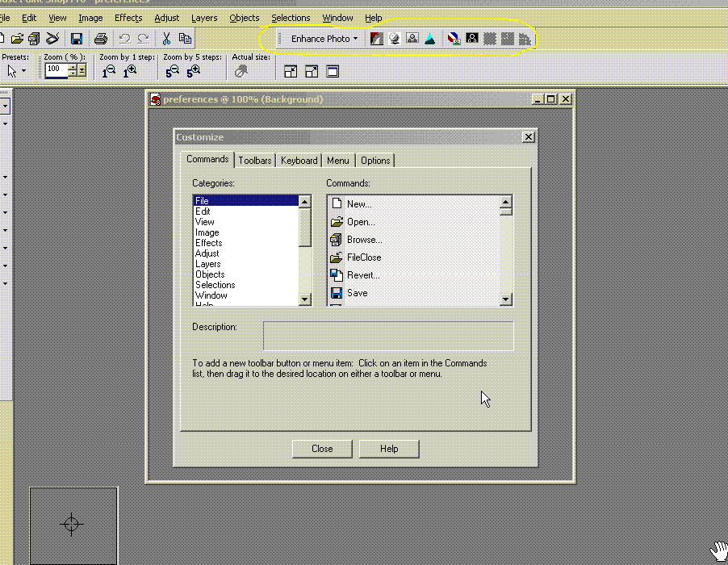Click the overview thumbnail with crosshair
The height and width of the screenshot is (565, 728).
click(x=73, y=525)
